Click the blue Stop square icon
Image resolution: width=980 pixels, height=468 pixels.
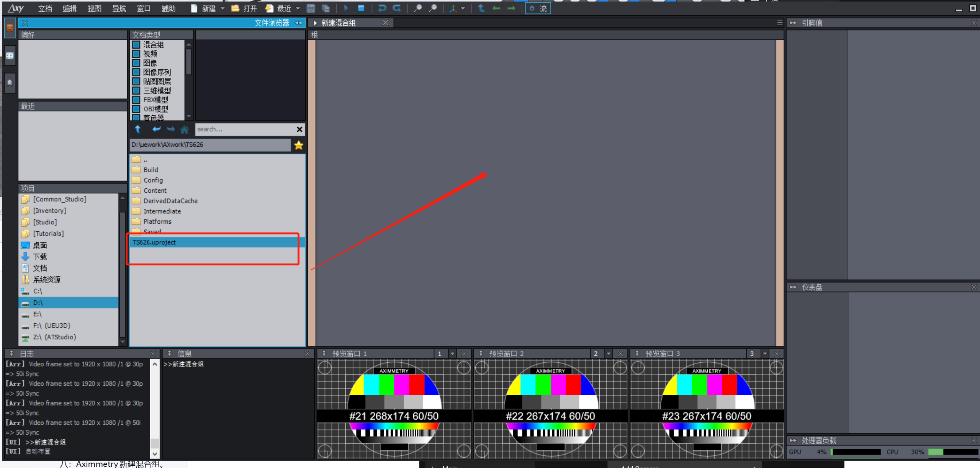click(x=361, y=8)
